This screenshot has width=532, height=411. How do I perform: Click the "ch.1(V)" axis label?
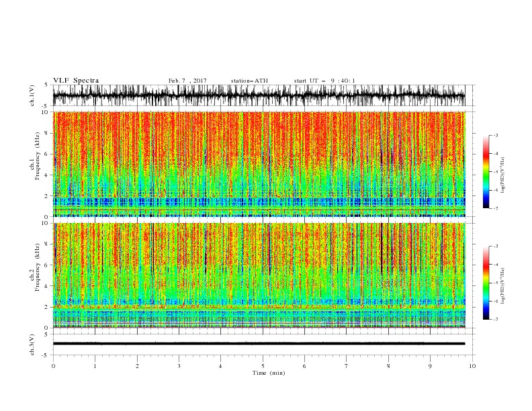pos(32,95)
